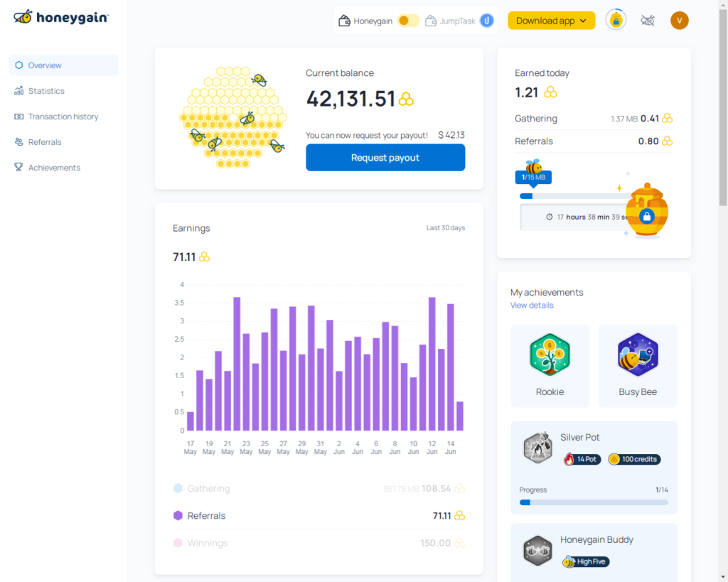Viewport: 728px width, 582px height.
Task: Go to Transaction history
Action: (63, 116)
